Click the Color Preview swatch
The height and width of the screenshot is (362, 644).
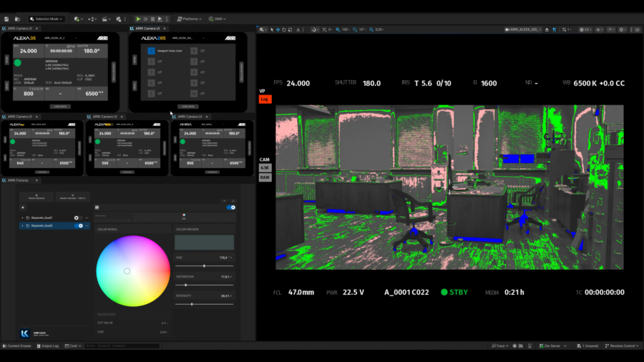(204, 242)
